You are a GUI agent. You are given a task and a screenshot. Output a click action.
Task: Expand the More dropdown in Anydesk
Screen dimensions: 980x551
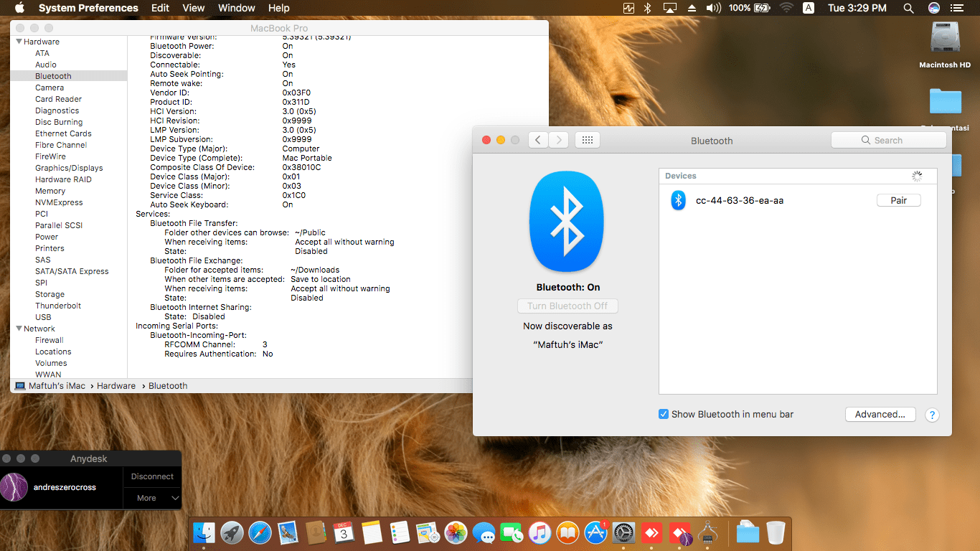click(152, 498)
